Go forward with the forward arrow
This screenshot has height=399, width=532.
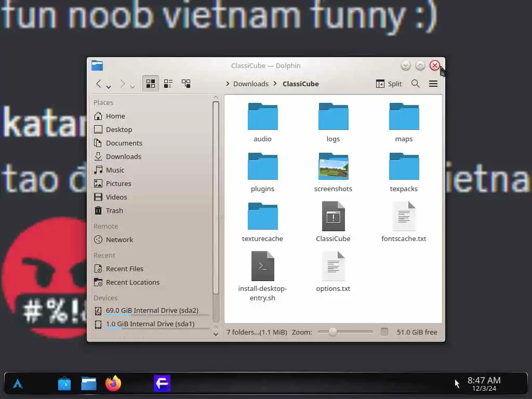[x=123, y=84]
